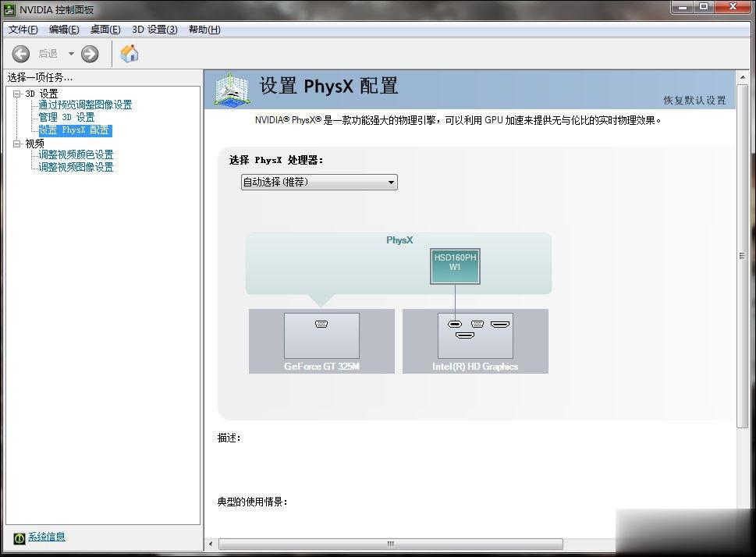Click the 选择 PhysX 处理器 label
The height and width of the screenshot is (557, 756).
click(276, 160)
